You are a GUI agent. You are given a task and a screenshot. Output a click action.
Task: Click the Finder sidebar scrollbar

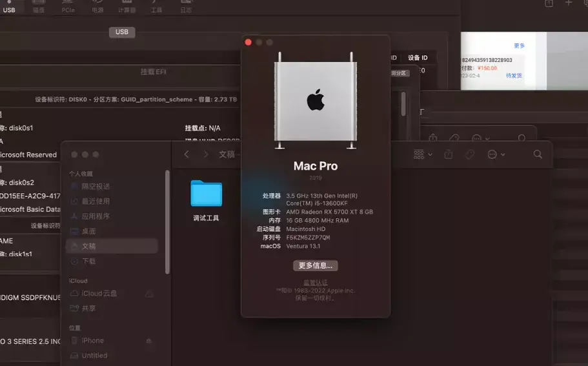click(167, 222)
